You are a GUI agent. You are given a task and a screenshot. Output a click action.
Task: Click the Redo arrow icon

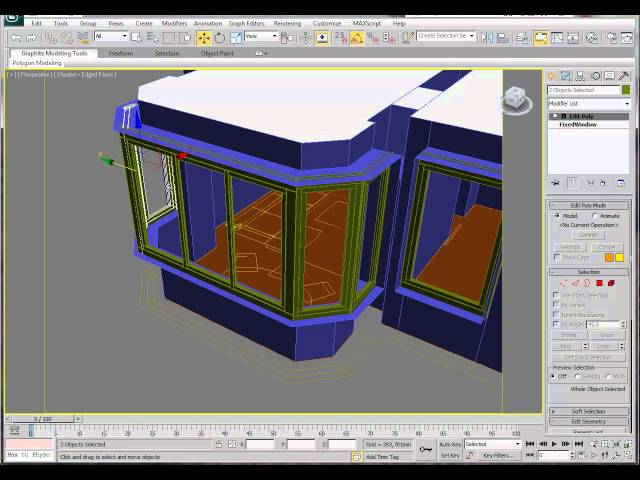(31, 38)
